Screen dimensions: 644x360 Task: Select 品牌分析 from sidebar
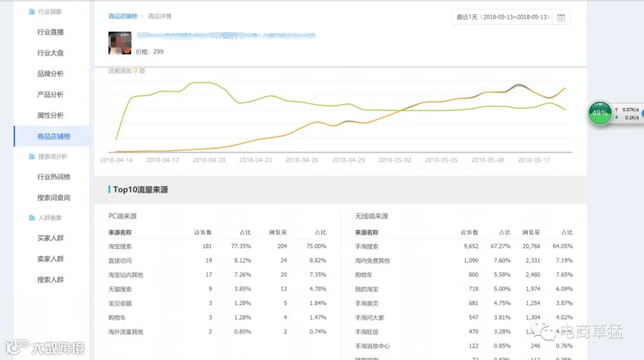(x=51, y=74)
